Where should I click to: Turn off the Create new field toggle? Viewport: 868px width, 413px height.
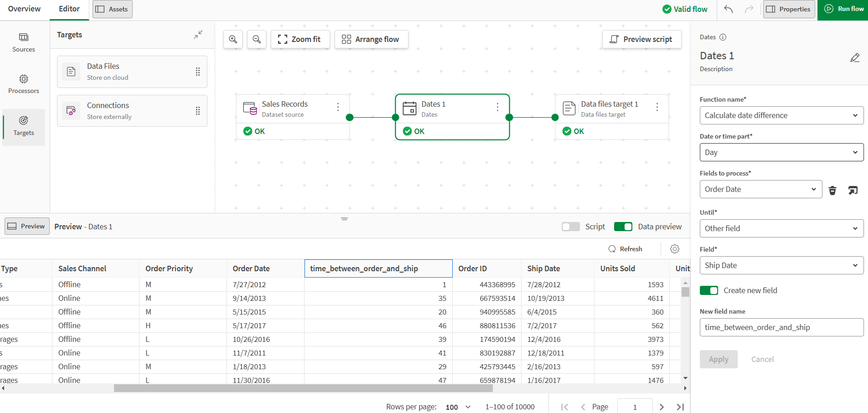[709, 290]
